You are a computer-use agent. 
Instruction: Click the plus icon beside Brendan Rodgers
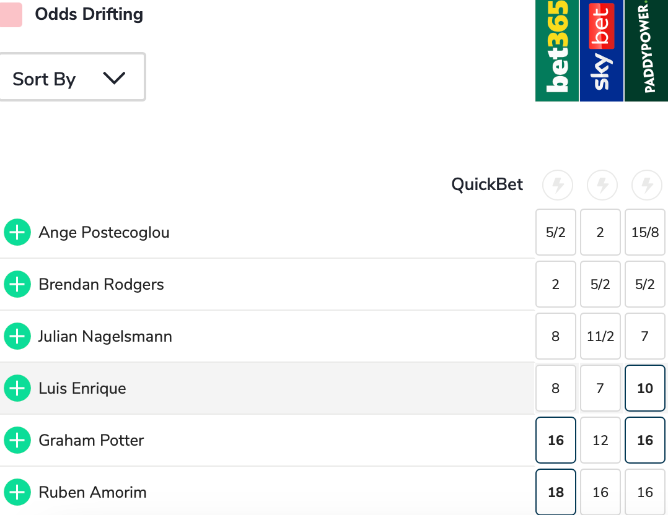click(17, 285)
